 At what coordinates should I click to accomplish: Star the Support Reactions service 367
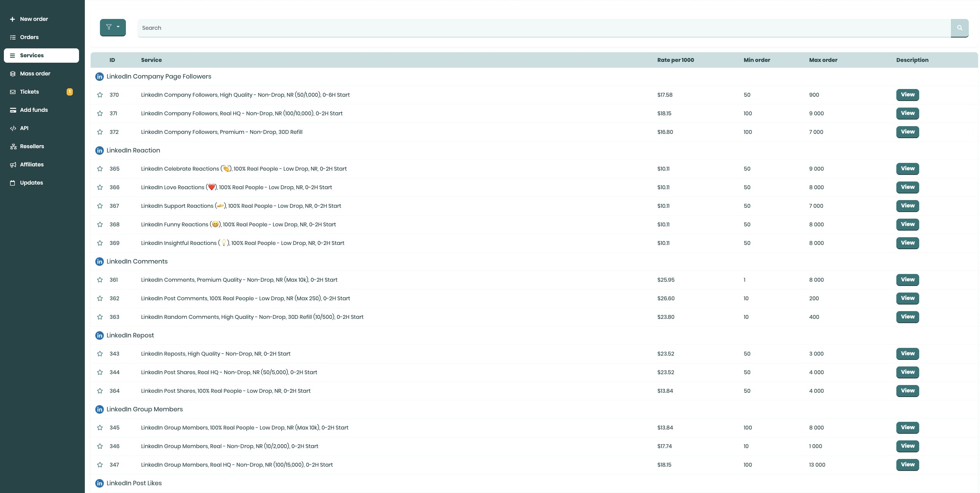tap(100, 206)
